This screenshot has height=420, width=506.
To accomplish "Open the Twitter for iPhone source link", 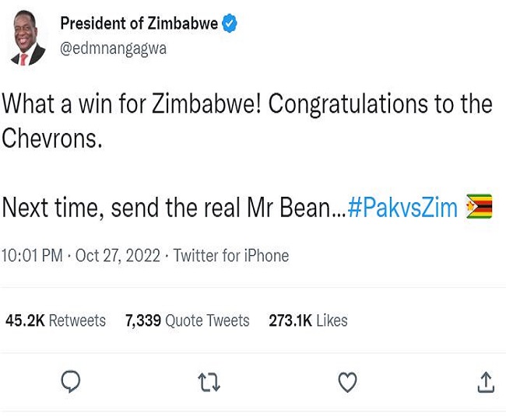I will click(230, 256).
